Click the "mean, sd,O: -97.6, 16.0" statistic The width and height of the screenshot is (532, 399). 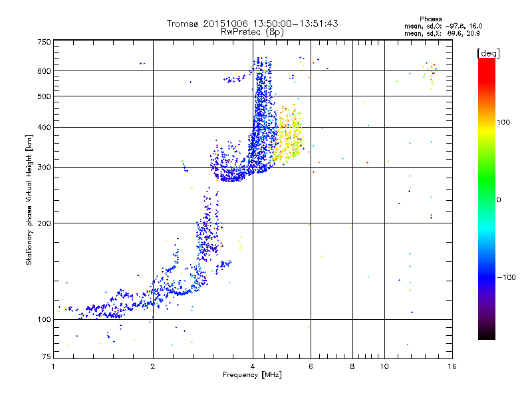click(x=443, y=26)
